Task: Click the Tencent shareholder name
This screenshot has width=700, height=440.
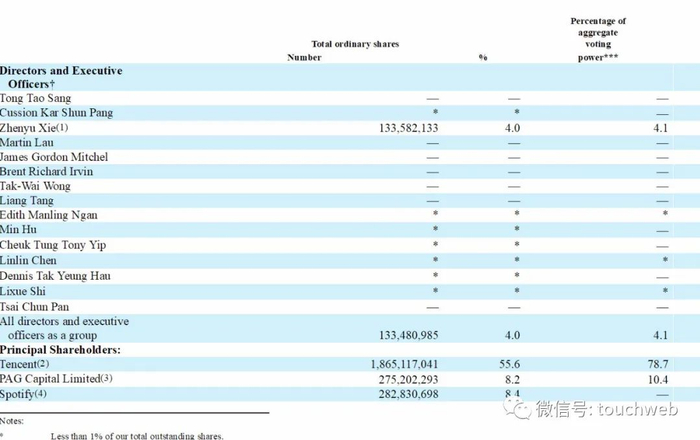Action: (18, 364)
